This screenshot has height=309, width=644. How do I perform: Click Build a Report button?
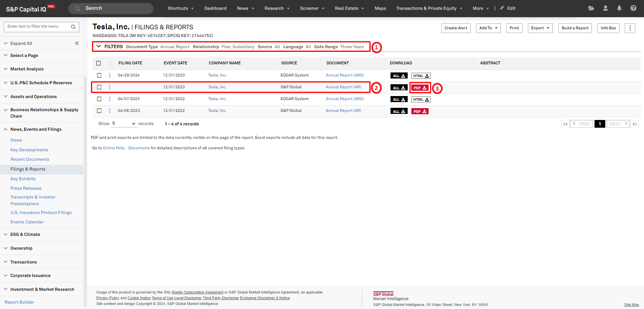click(575, 28)
